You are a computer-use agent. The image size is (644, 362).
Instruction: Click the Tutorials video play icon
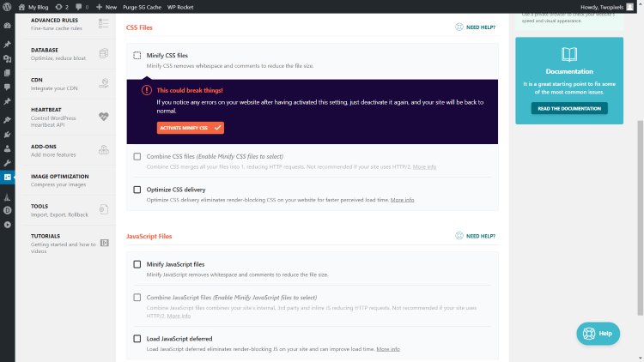tap(105, 243)
